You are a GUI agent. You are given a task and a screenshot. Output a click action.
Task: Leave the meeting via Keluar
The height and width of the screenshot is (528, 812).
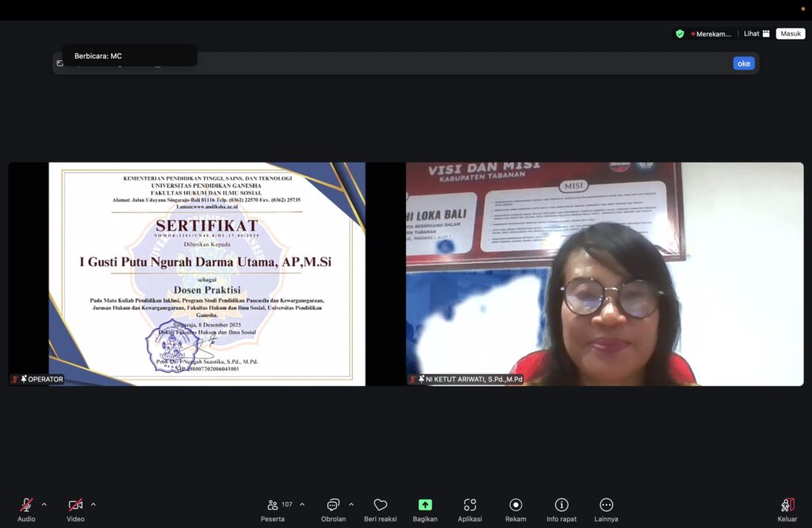(787, 505)
